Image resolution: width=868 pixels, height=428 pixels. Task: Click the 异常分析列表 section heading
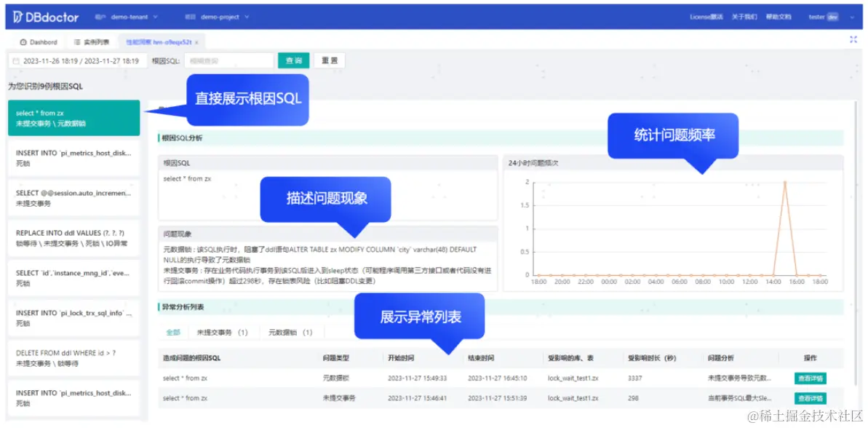[x=182, y=306]
